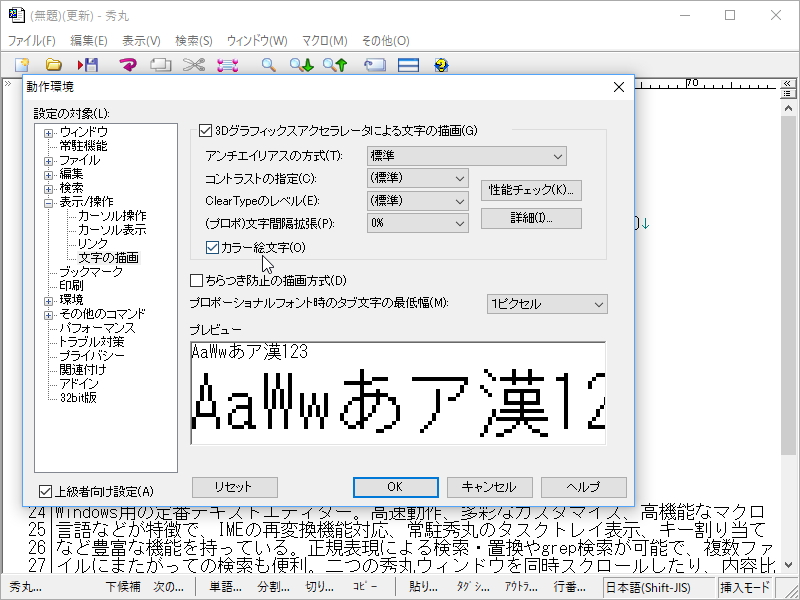Open the search dialog with the magnifier icon
The width and height of the screenshot is (800, 600).
[x=267, y=65]
